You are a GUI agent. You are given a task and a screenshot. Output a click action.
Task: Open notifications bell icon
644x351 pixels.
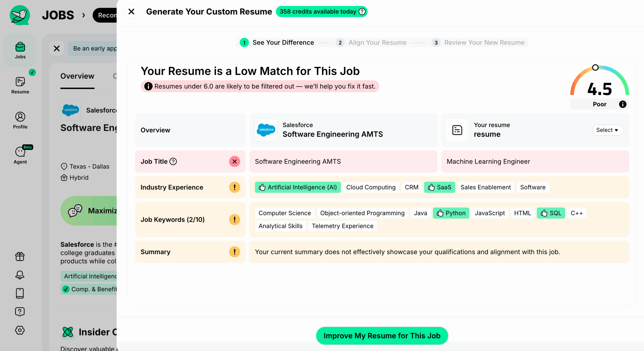click(x=20, y=275)
